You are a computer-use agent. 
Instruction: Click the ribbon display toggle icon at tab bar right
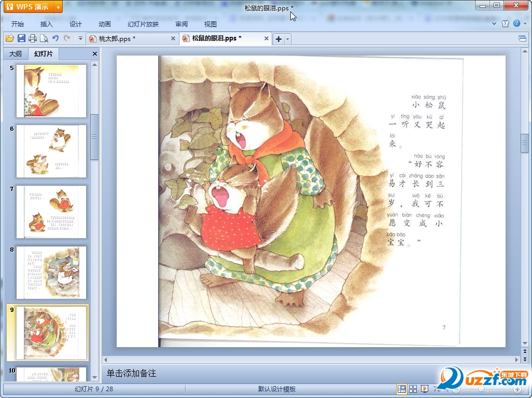tap(523, 38)
